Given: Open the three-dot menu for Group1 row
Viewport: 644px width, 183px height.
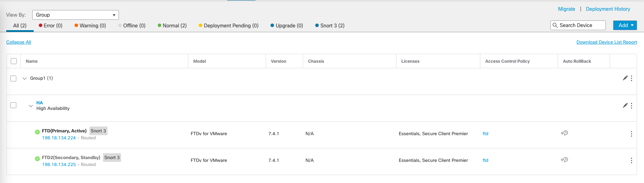Looking at the screenshot, I should click(x=632, y=78).
